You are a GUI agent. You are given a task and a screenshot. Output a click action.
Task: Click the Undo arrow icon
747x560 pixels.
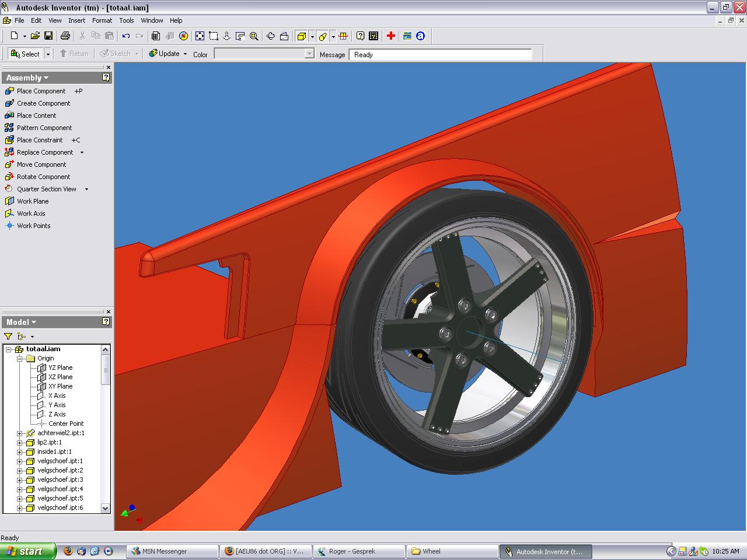pos(126,36)
